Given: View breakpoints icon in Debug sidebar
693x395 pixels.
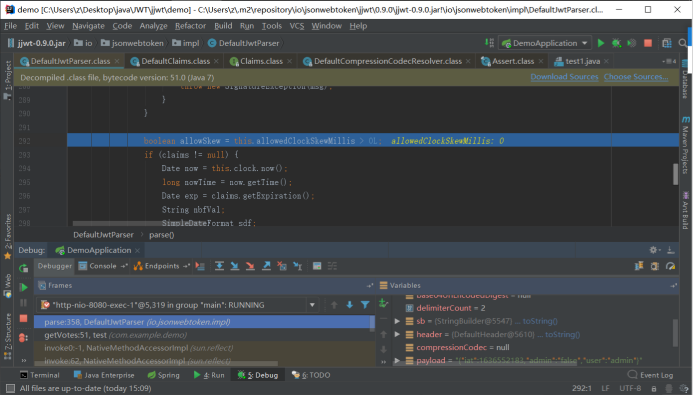Looking at the screenshot, I should point(23,338).
